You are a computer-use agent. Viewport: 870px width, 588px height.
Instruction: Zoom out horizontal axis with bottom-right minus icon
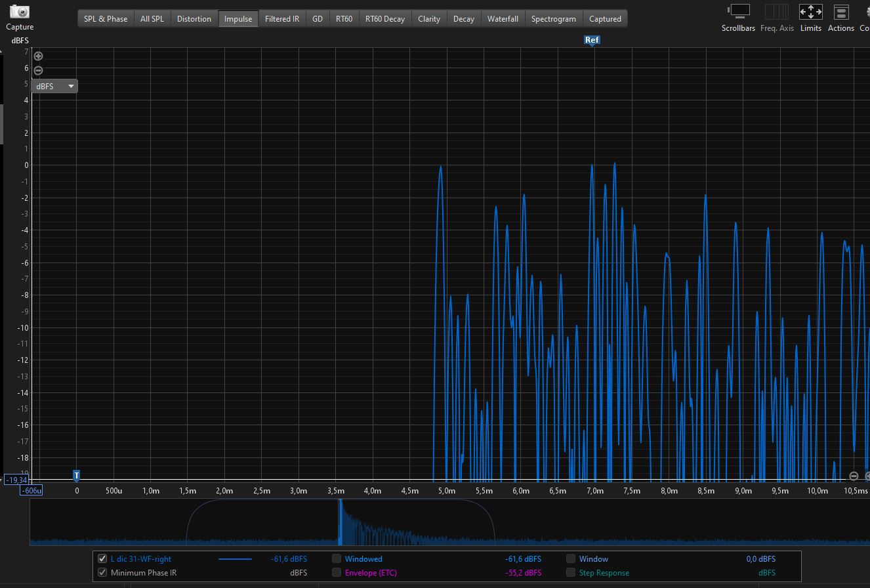pos(854,476)
